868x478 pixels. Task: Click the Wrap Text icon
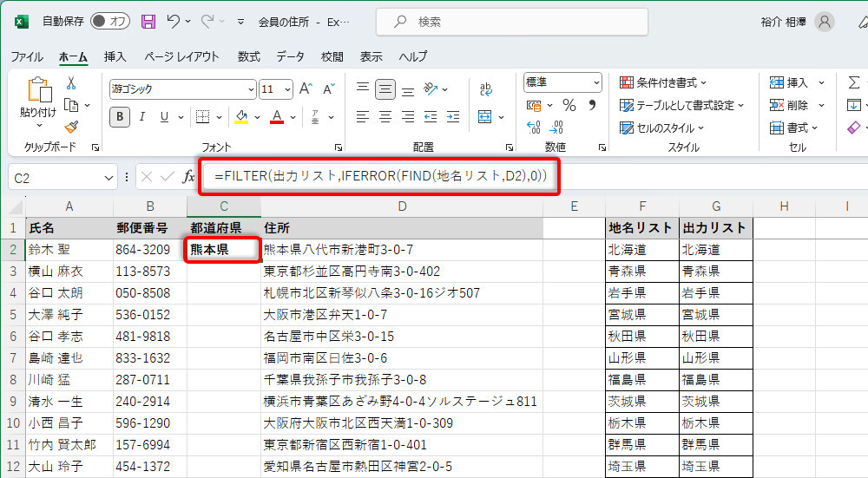click(486, 88)
